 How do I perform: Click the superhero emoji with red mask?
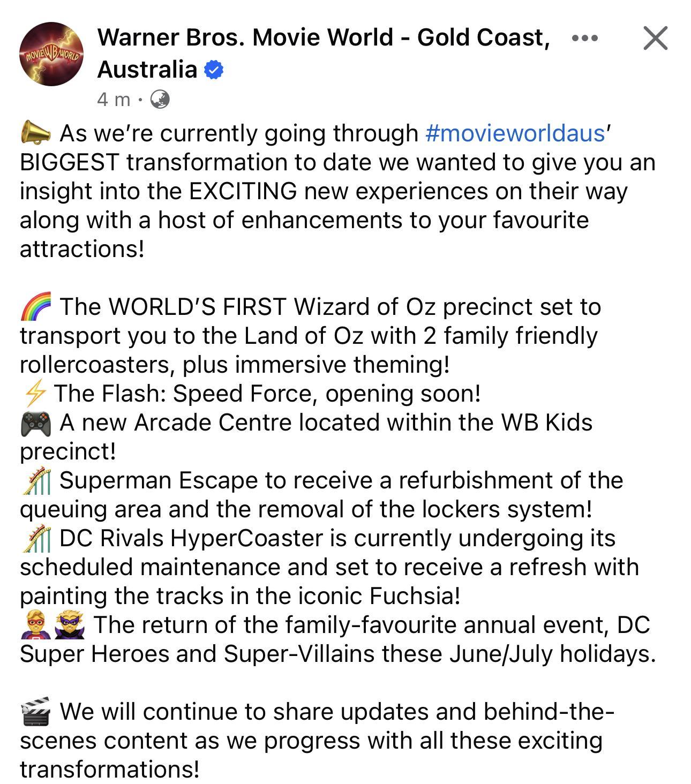point(35,625)
